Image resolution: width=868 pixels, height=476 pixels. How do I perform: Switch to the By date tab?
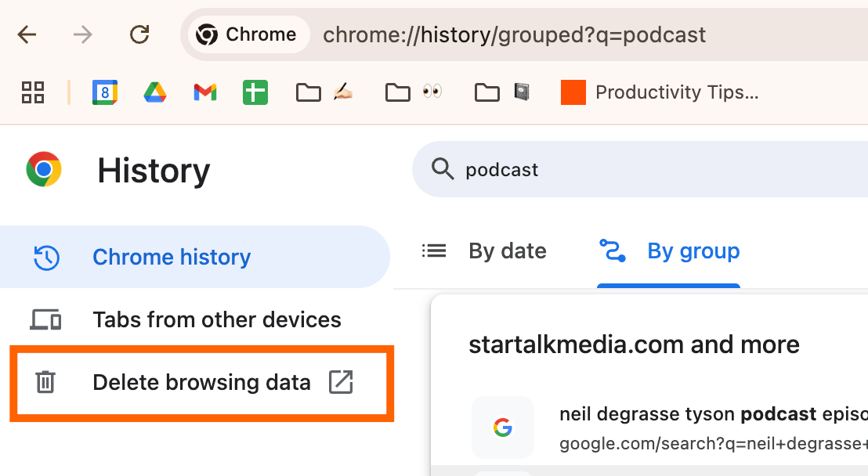(x=484, y=251)
